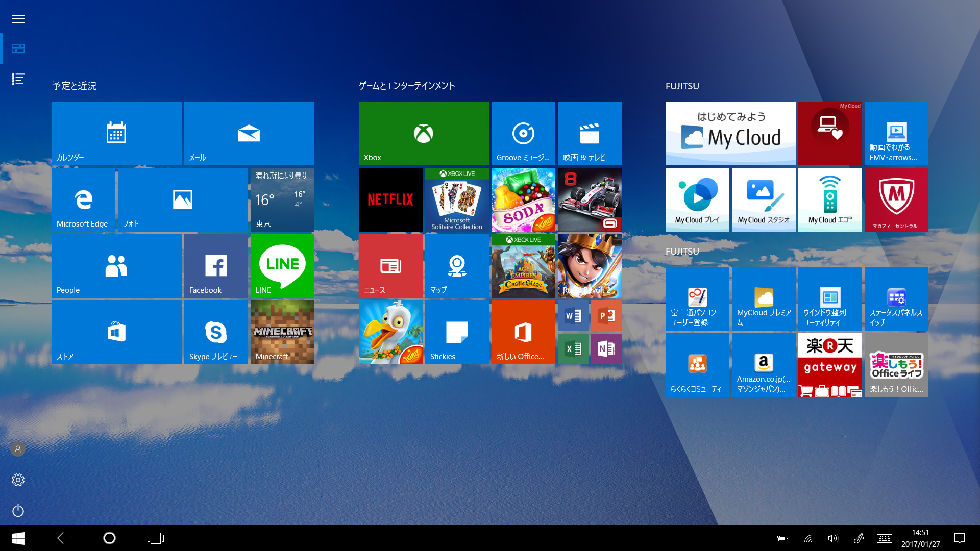Open Windows Ink Workspace pen icon
Image resolution: width=980 pixels, height=551 pixels.
[859, 538]
